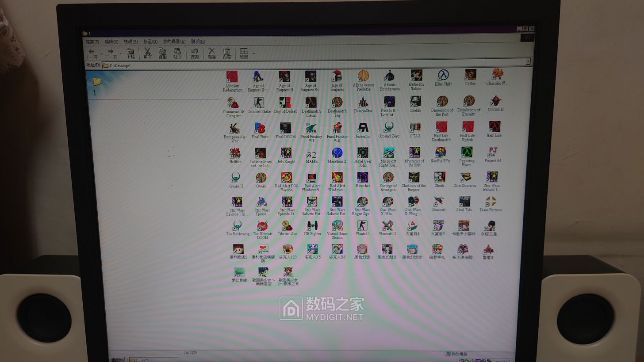644x362 pixels.
Task: Click the 上一頁 back toolbar button
Action: click(x=92, y=53)
